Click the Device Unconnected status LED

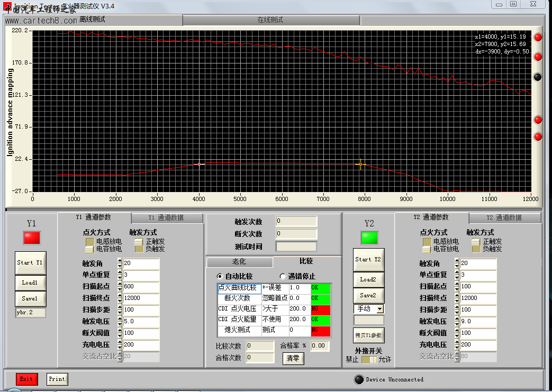point(359,379)
